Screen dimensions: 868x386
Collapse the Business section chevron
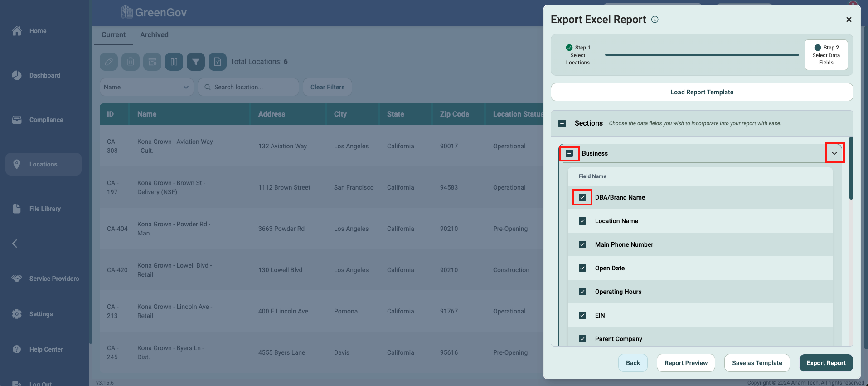pyautogui.click(x=834, y=153)
